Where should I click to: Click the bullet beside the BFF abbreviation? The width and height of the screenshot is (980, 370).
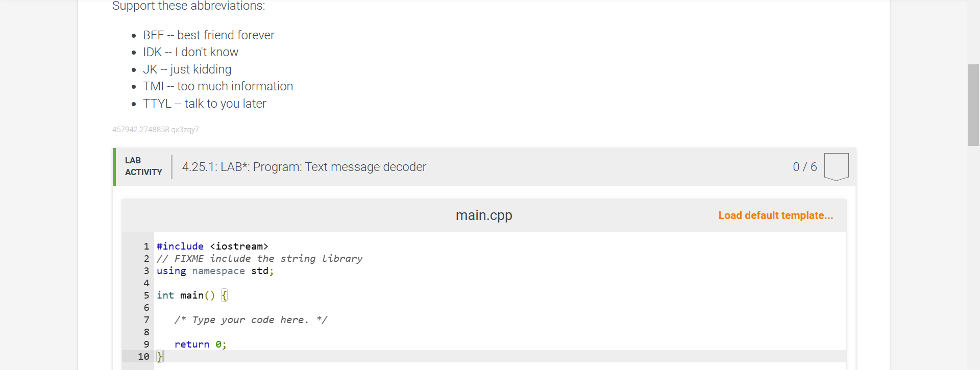[134, 35]
